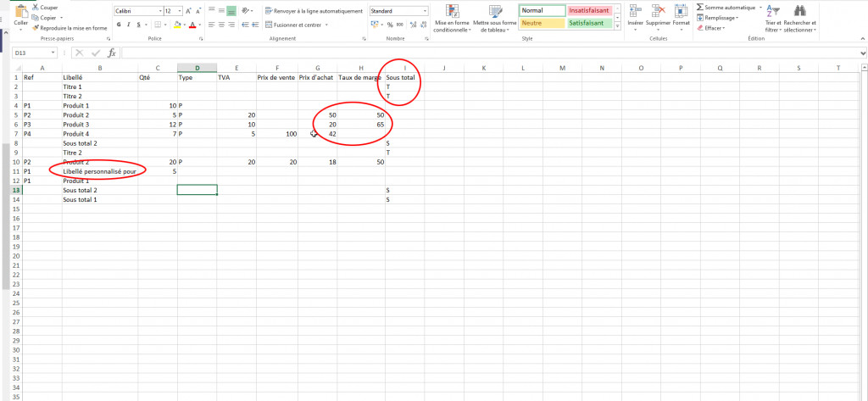Expand the formula bar chevron

coord(864,53)
